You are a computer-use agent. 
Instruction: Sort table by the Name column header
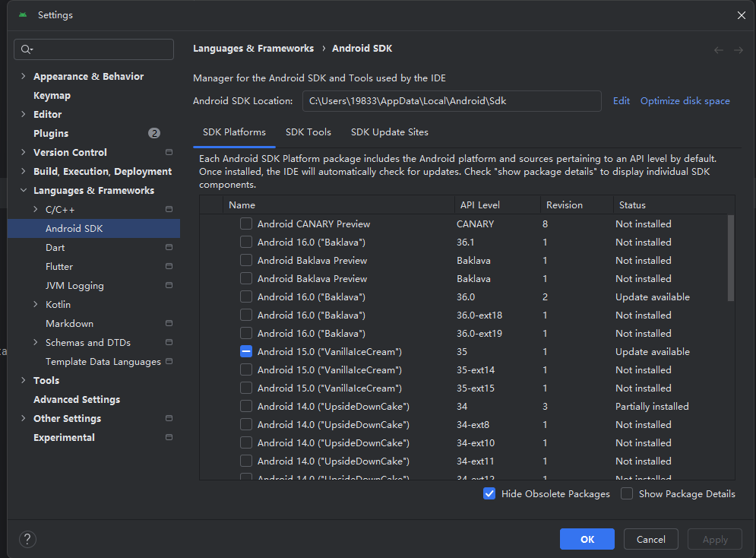click(338, 205)
